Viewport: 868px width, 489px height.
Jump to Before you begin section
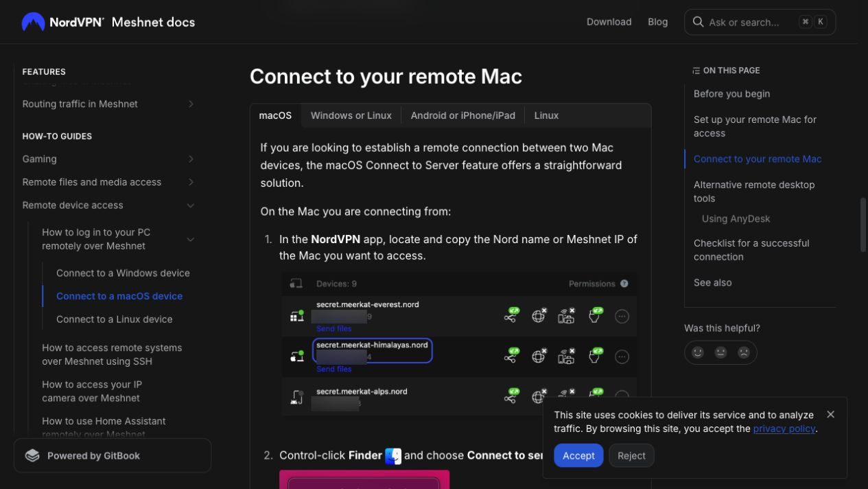(731, 93)
